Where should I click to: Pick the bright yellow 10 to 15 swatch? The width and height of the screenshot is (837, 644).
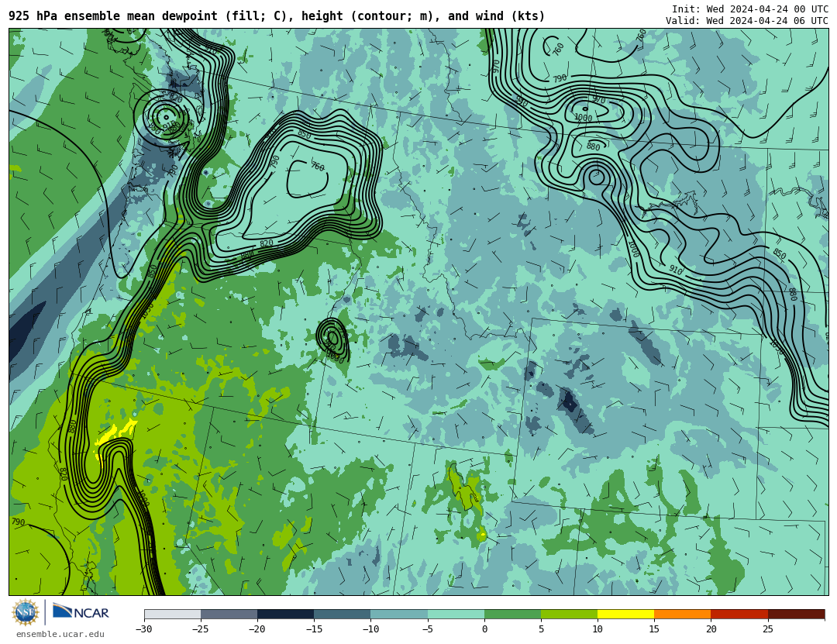625,614
